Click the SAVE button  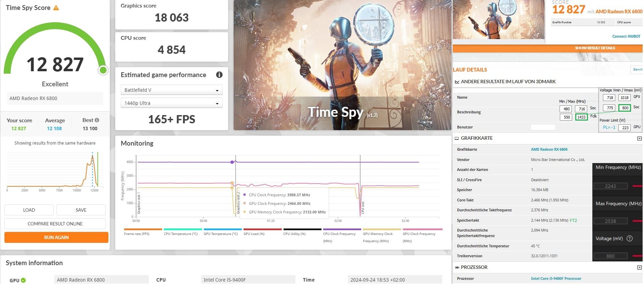pyautogui.click(x=81, y=210)
